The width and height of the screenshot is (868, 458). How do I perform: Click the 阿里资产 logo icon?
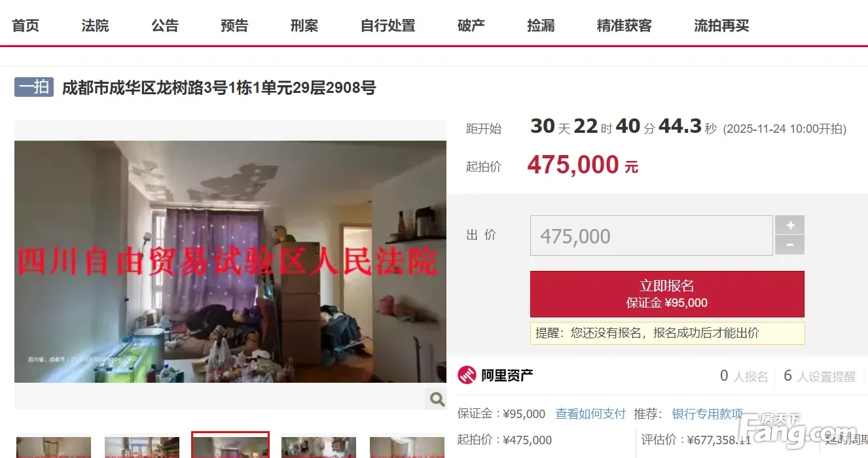pos(467,376)
